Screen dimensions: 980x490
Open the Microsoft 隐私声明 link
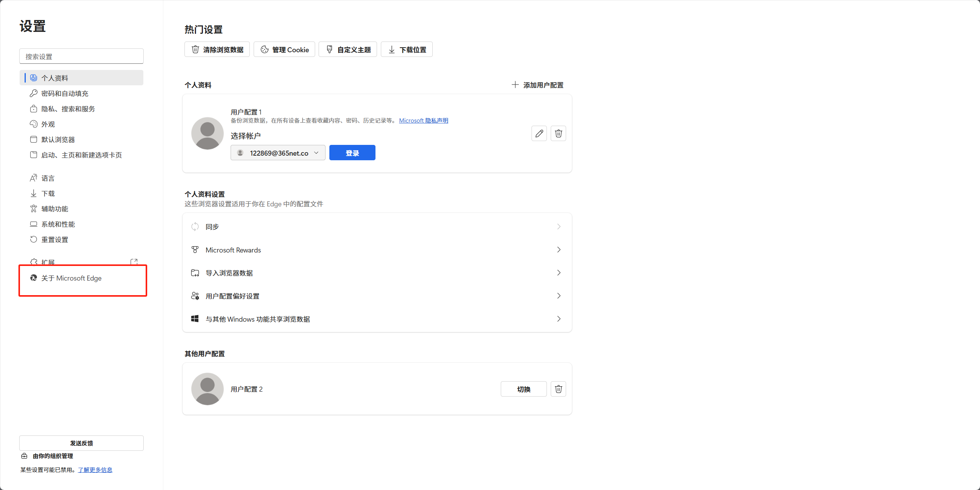coord(423,120)
